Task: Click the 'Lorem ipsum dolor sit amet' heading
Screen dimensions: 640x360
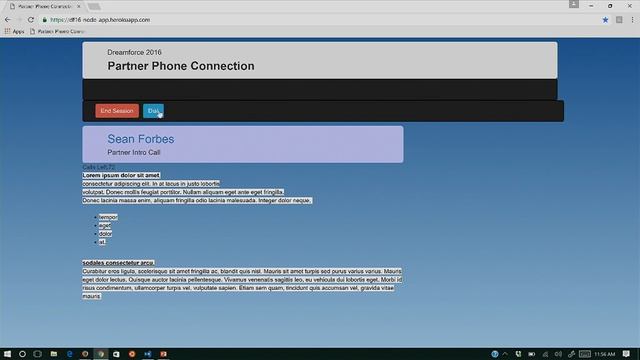Action: (x=121, y=175)
